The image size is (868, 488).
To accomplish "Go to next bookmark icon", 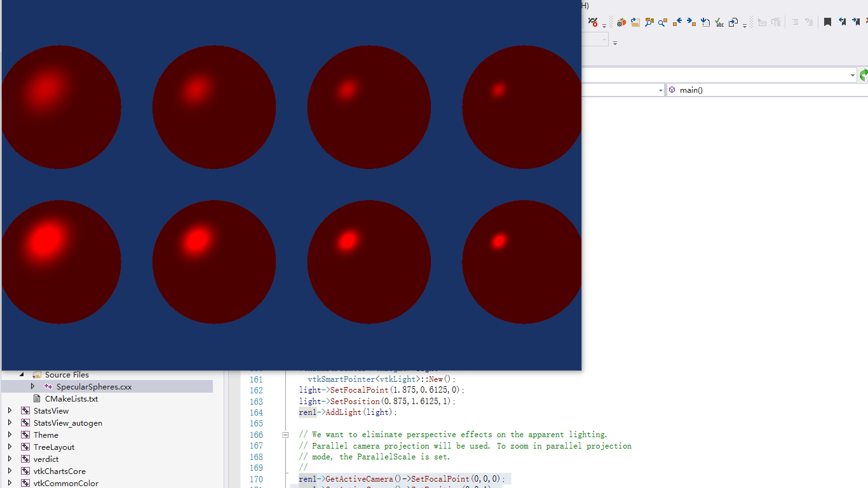I will click(856, 22).
